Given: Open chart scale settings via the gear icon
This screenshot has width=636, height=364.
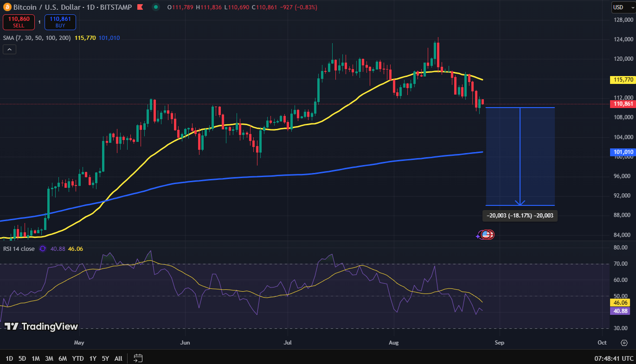Looking at the screenshot, I should click(x=624, y=343).
